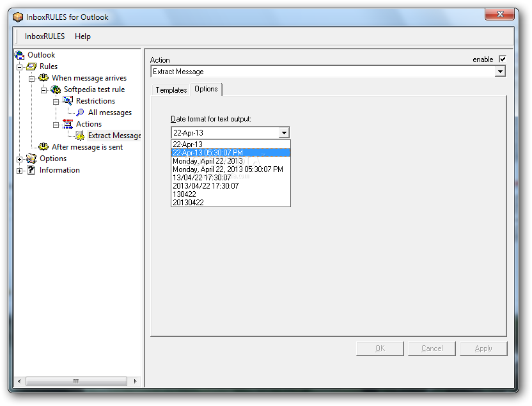The height and width of the screenshot is (406, 532).
Task: Click the Outlook globe icon in tree
Action: [19, 55]
